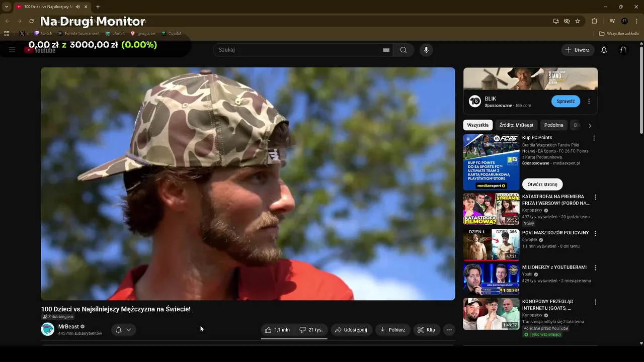Open the Wszystkie zakładki folder

click(x=618, y=34)
